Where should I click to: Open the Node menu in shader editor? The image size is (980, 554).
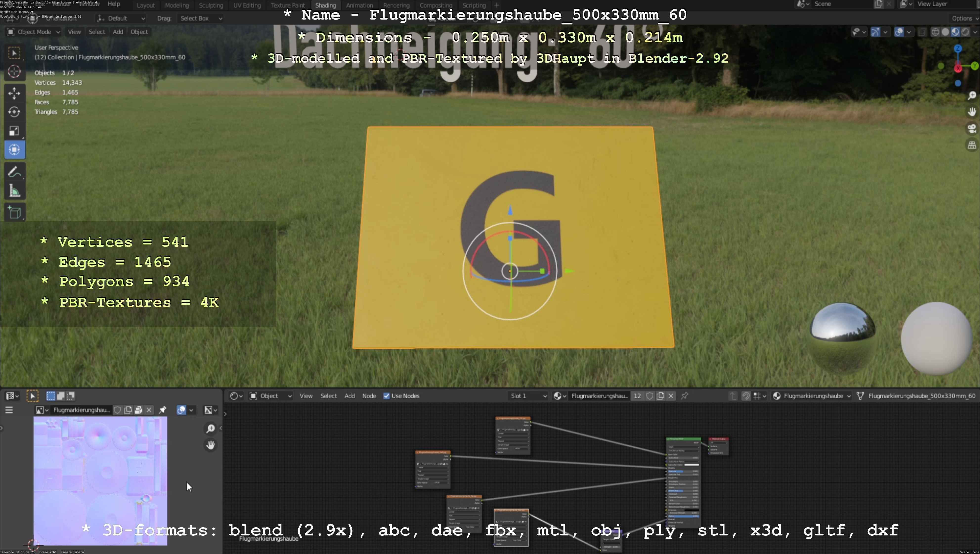coord(369,396)
